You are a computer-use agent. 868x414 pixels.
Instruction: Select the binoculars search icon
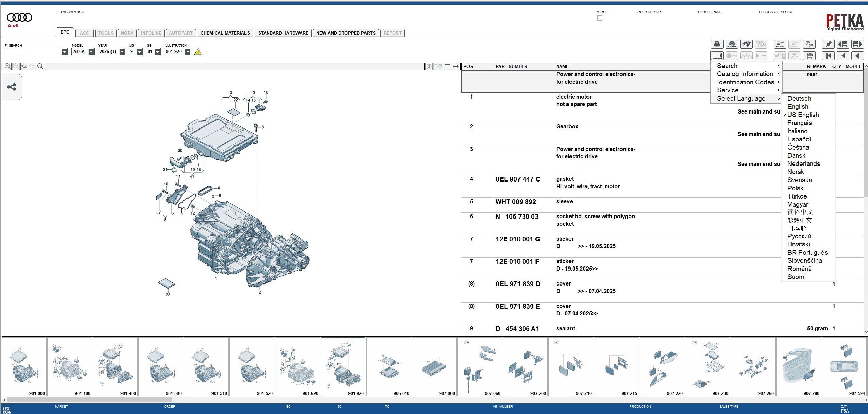(x=747, y=44)
